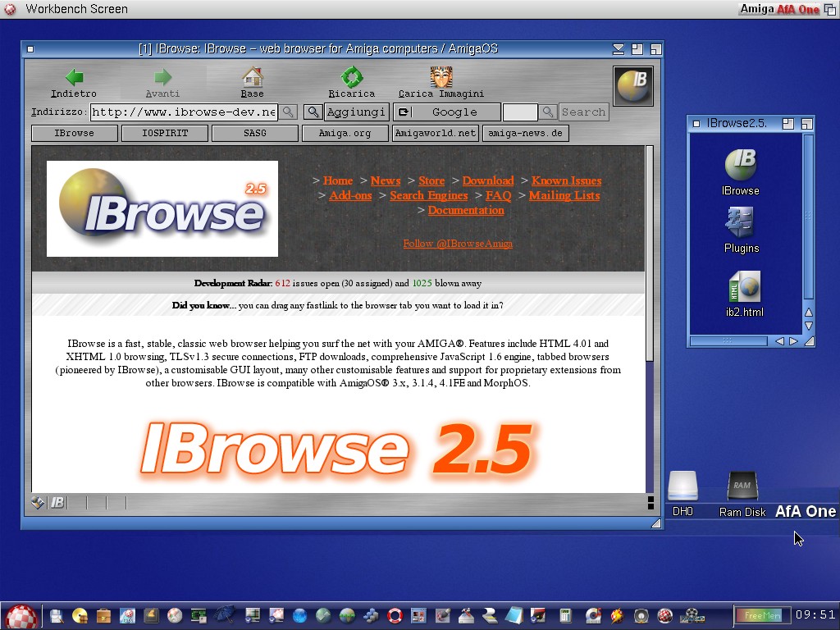
Task: Follow the Known Issues link
Action: pyautogui.click(x=566, y=180)
